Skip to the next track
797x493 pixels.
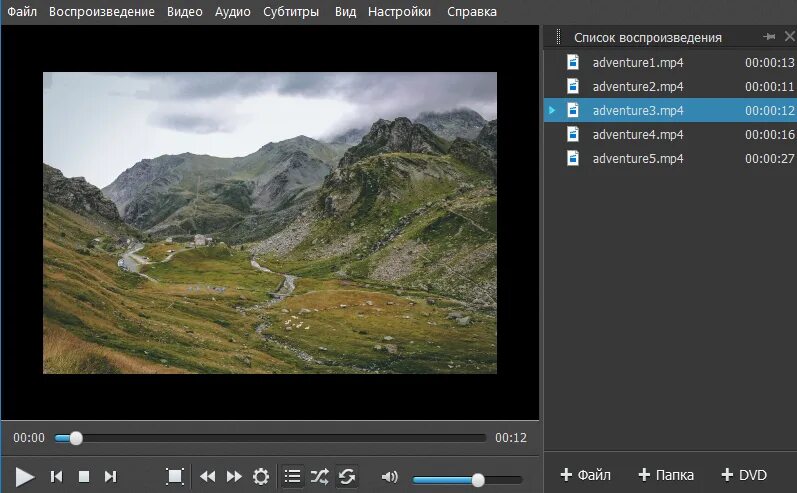pos(110,476)
